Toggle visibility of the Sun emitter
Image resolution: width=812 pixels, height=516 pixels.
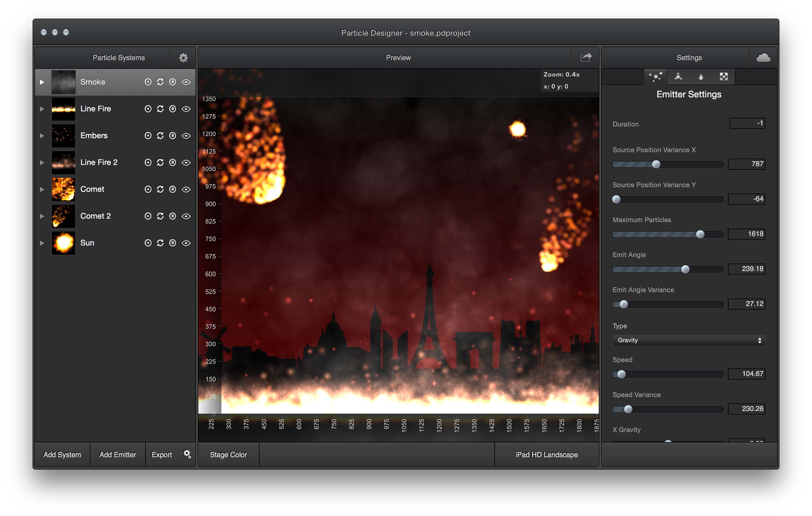point(187,243)
